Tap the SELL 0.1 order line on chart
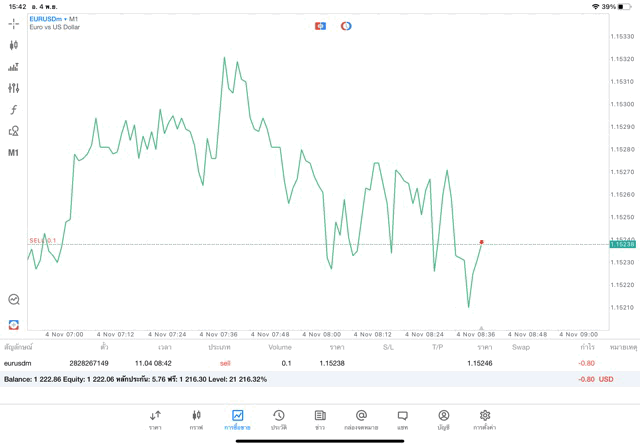 click(43, 241)
